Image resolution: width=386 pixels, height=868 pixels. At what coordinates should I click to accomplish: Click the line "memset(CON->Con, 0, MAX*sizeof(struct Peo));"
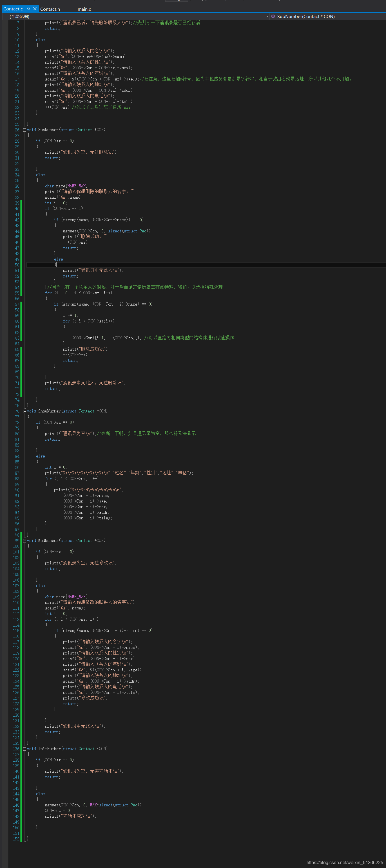pyautogui.click(x=94, y=805)
